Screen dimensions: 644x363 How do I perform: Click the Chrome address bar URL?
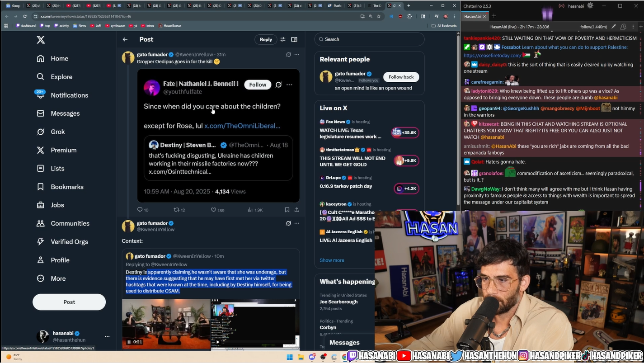tap(86, 16)
